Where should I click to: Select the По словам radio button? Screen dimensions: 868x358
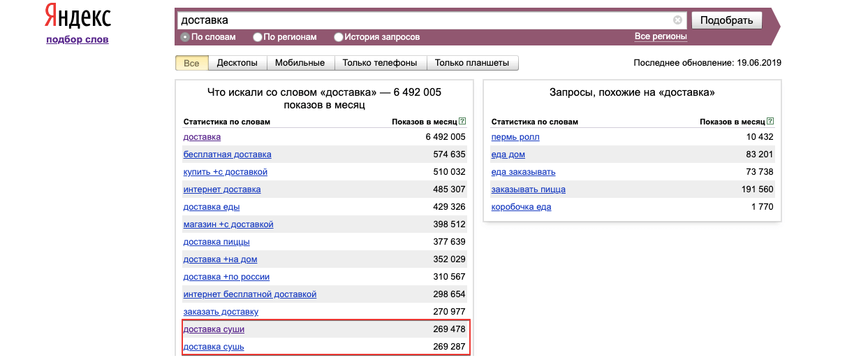185,37
